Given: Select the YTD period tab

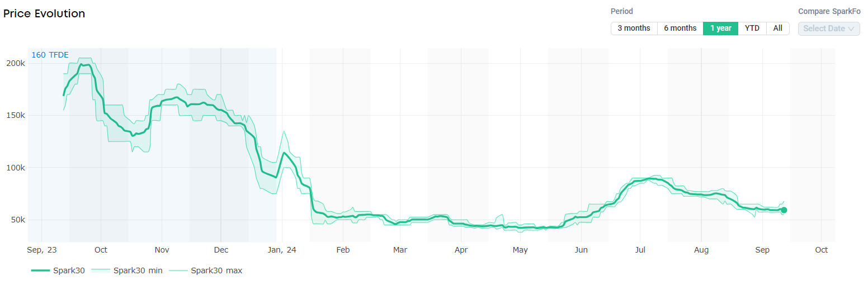Looking at the screenshot, I should point(752,28).
